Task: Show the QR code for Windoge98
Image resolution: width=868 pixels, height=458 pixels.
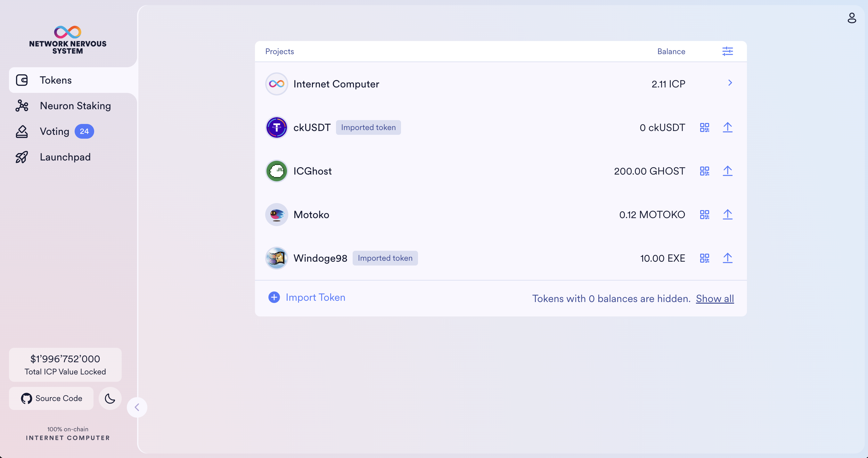Action: pos(705,258)
